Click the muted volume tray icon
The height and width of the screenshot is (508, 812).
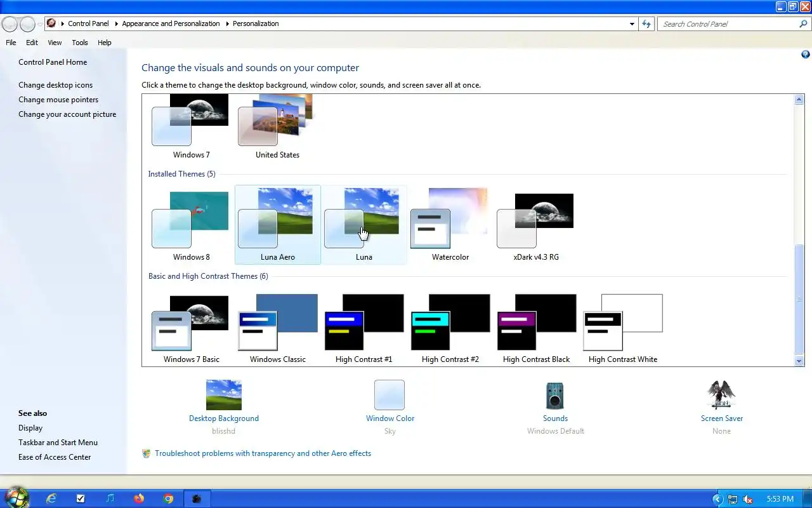click(x=749, y=499)
